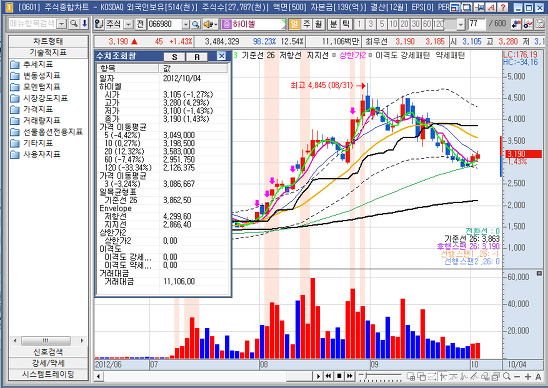This screenshot has width=548, height=388.
Task: Click the stock code search magnifier icon
Action: (195, 24)
